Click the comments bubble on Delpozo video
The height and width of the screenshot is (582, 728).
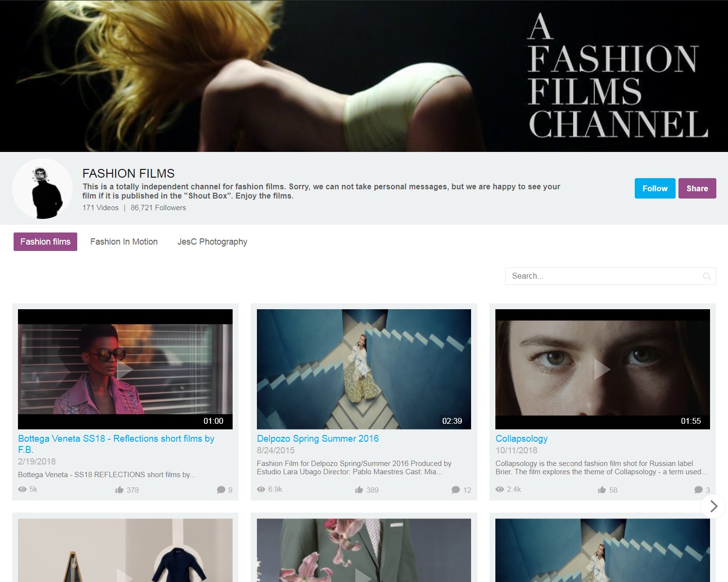[x=456, y=490]
